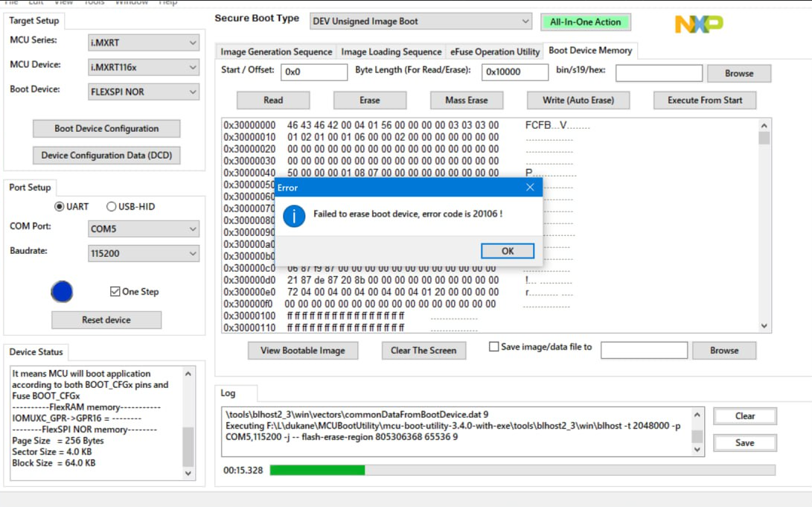812x507 pixels.
Task: Dismiss the erase error with OK
Action: click(507, 251)
